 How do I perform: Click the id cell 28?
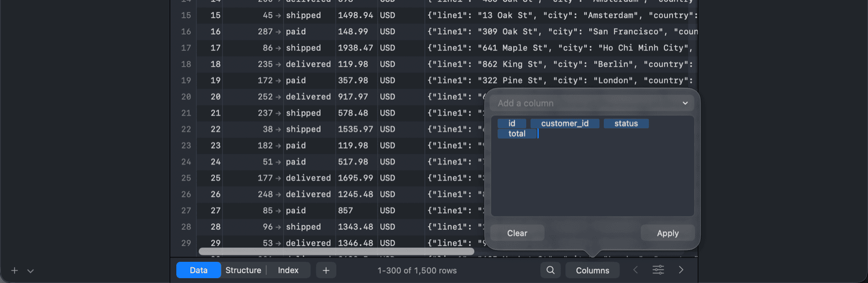click(x=209, y=227)
